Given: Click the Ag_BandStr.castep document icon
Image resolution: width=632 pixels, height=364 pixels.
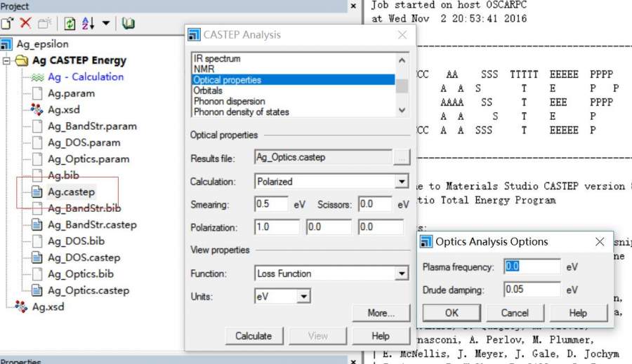Looking at the screenshot, I should tap(37, 225).
